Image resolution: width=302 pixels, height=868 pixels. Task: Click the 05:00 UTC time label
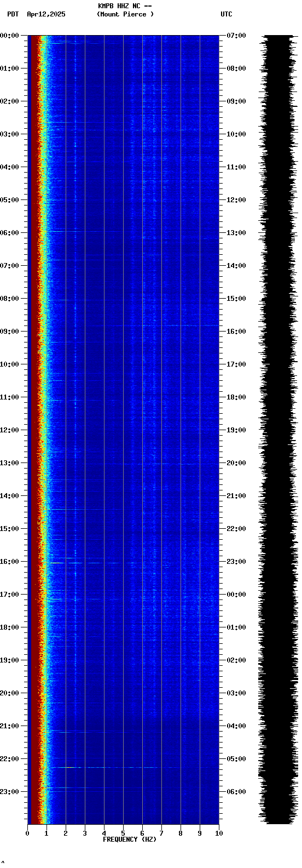[236, 759]
